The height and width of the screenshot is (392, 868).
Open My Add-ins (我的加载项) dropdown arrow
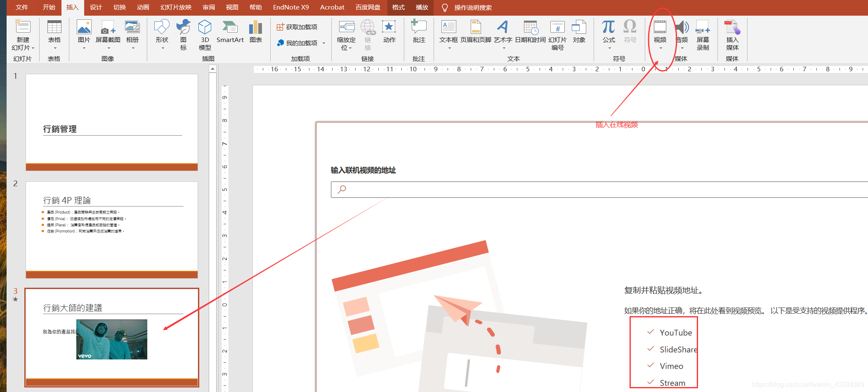tap(324, 43)
